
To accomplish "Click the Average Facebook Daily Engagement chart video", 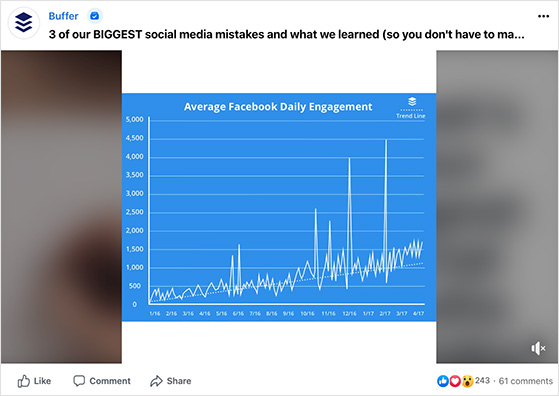I will coord(279,207).
